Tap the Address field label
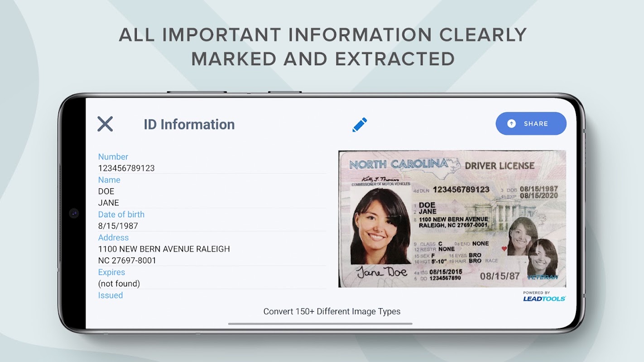The width and height of the screenshot is (644, 362). point(114,238)
